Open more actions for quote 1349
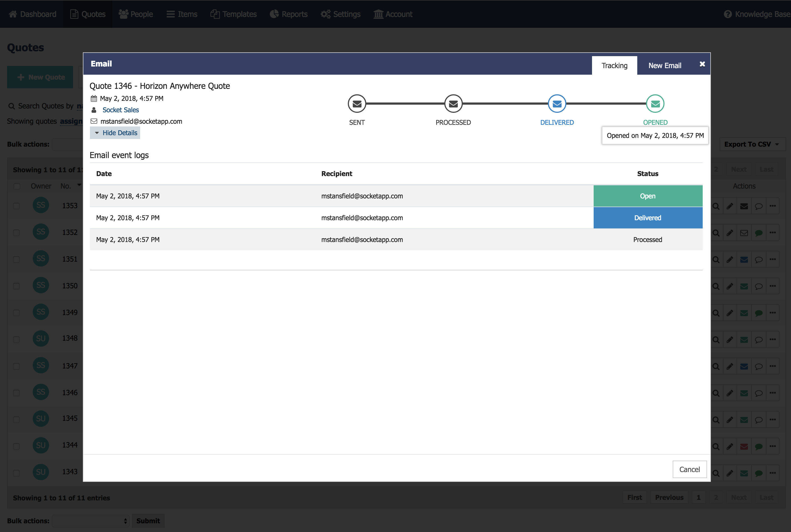Viewport: 791px width, 532px height. [x=773, y=313]
